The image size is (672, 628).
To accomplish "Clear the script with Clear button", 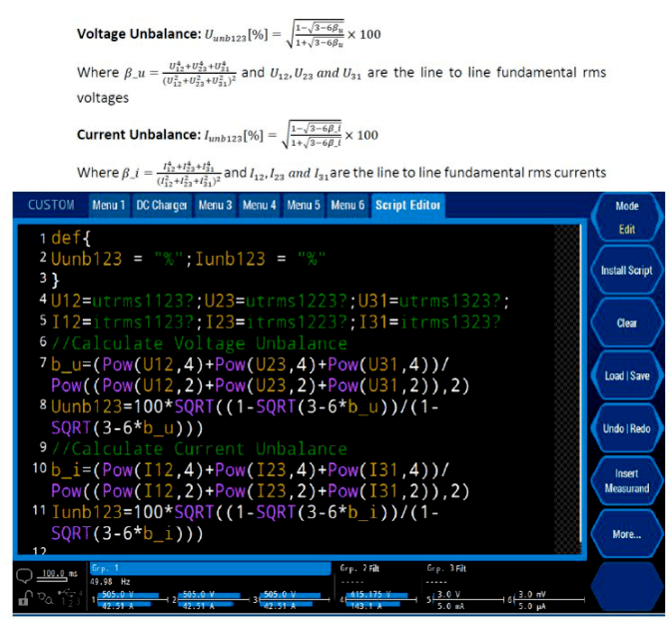I will (626, 323).
